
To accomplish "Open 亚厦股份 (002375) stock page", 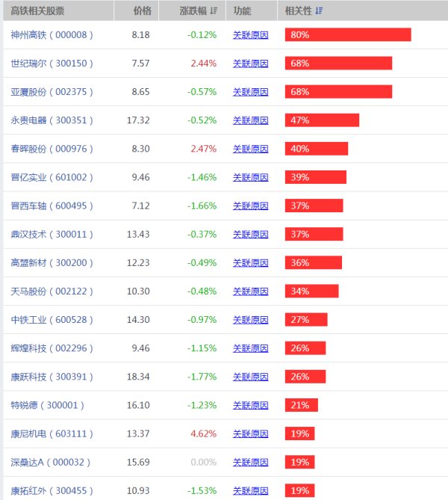I will [x=52, y=92].
